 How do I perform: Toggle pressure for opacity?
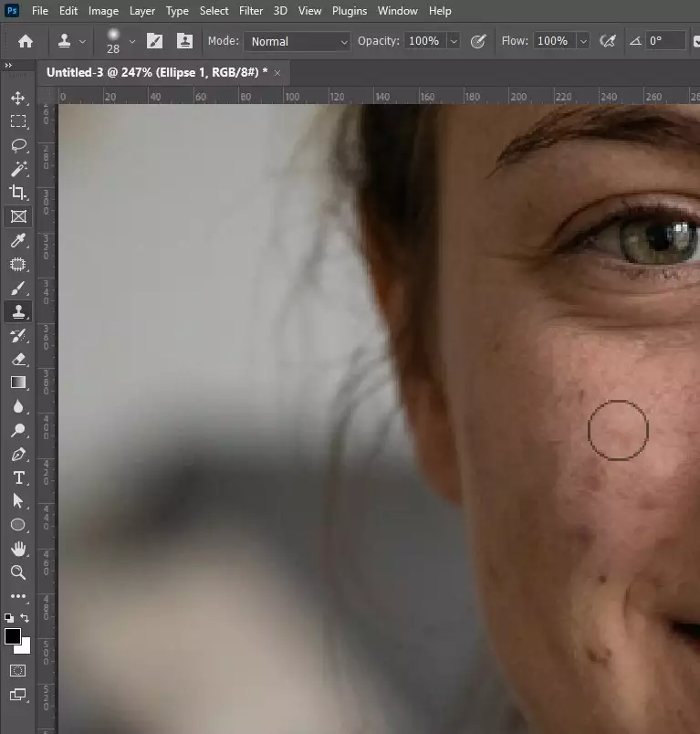click(478, 41)
